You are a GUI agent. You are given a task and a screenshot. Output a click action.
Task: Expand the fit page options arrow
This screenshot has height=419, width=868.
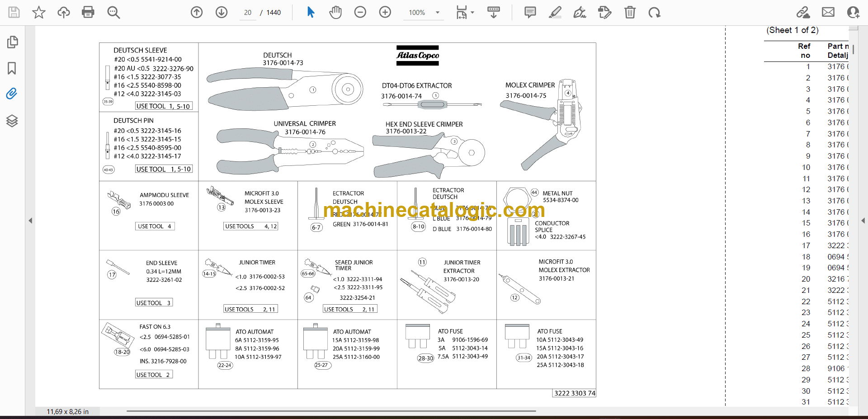point(472,13)
